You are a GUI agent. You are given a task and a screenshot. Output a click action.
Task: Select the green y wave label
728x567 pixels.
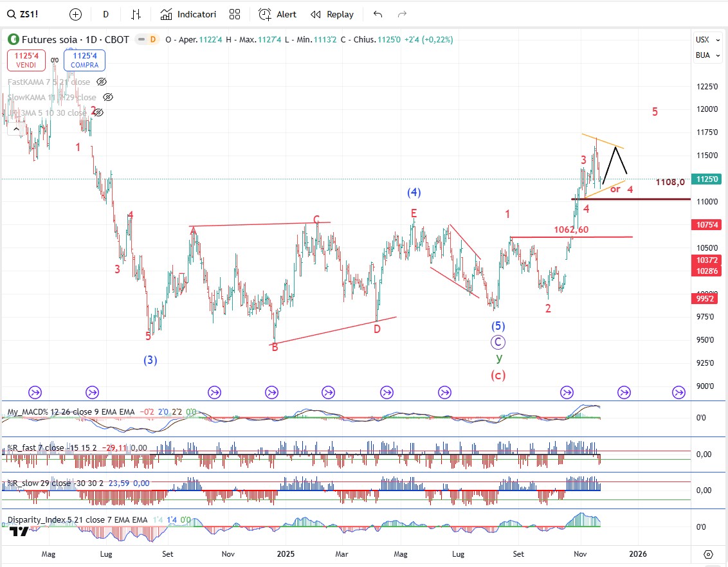point(499,358)
